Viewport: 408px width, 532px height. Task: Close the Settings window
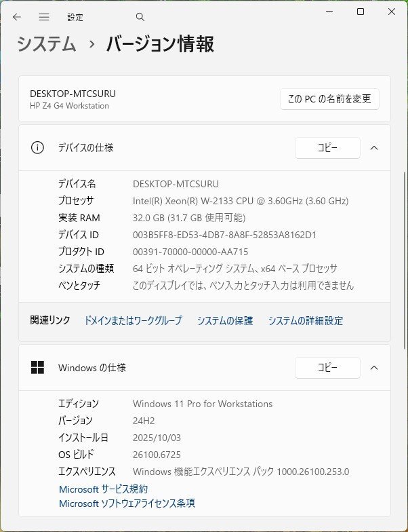pyautogui.click(x=392, y=12)
